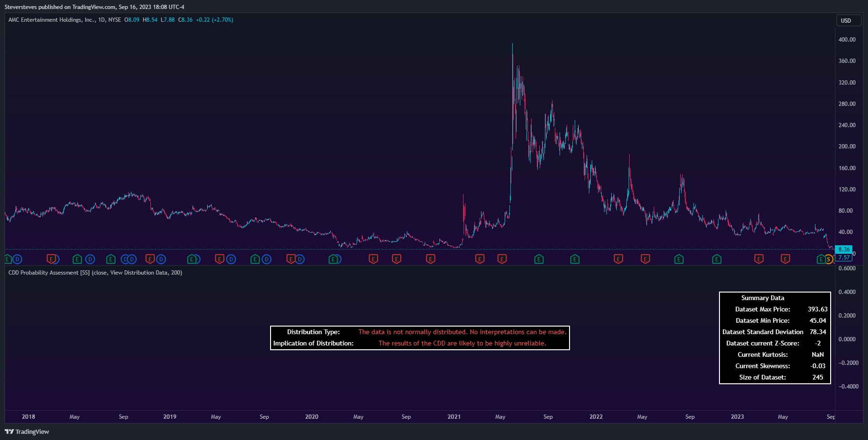Viewport: 868px width, 440px height.
Task: Click the Size of Dataset value 245
Action: point(818,378)
